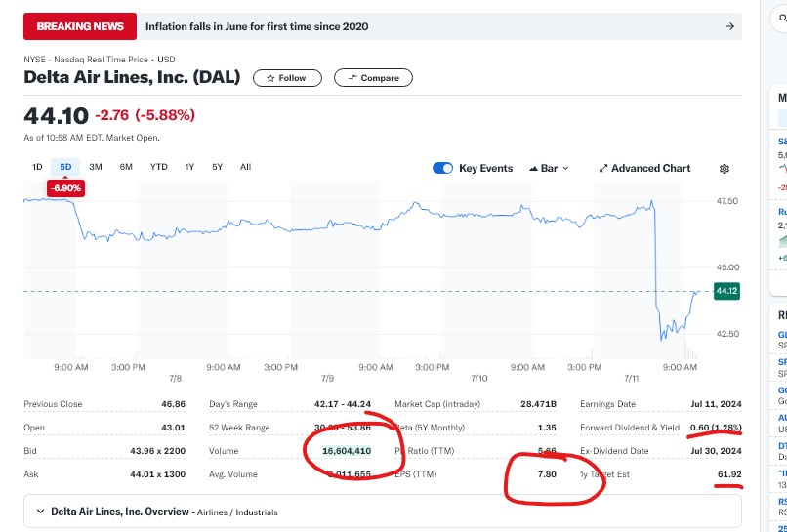Viewport: 787px width, 532px height.
Task: Click the Compare chart icon
Action: coord(352,78)
